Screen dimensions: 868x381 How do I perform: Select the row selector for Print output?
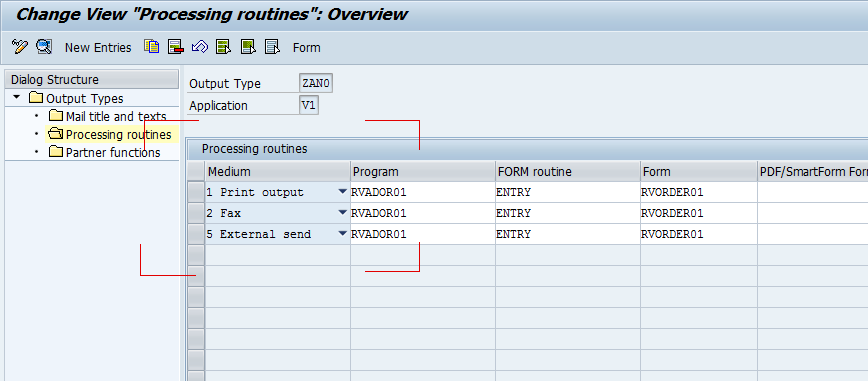point(196,192)
